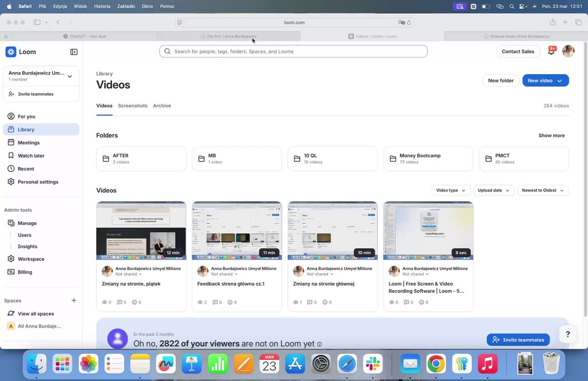The height and width of the screenshot is (381, 588).
Task: Go back in Safari
Action: click(58, 22)
